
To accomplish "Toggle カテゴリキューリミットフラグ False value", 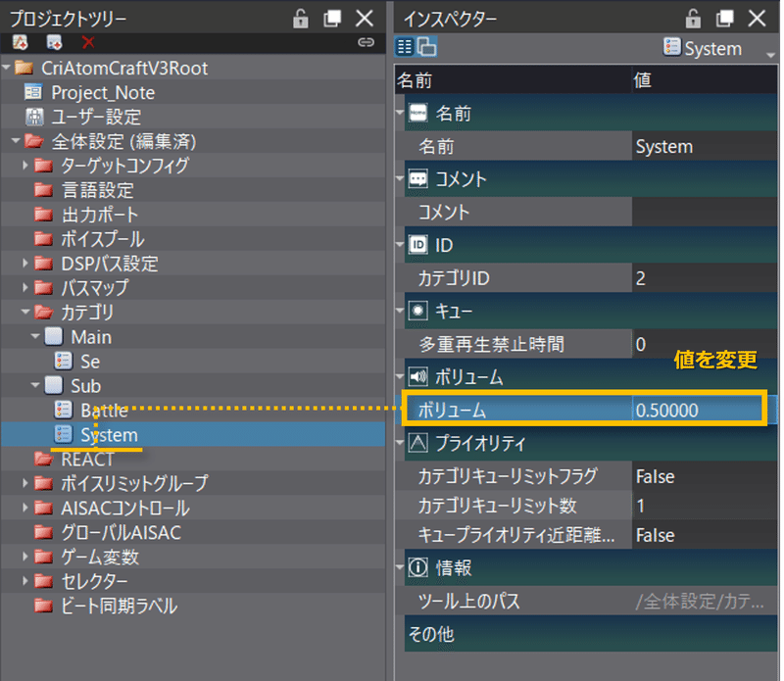I will tap(704, 476).
